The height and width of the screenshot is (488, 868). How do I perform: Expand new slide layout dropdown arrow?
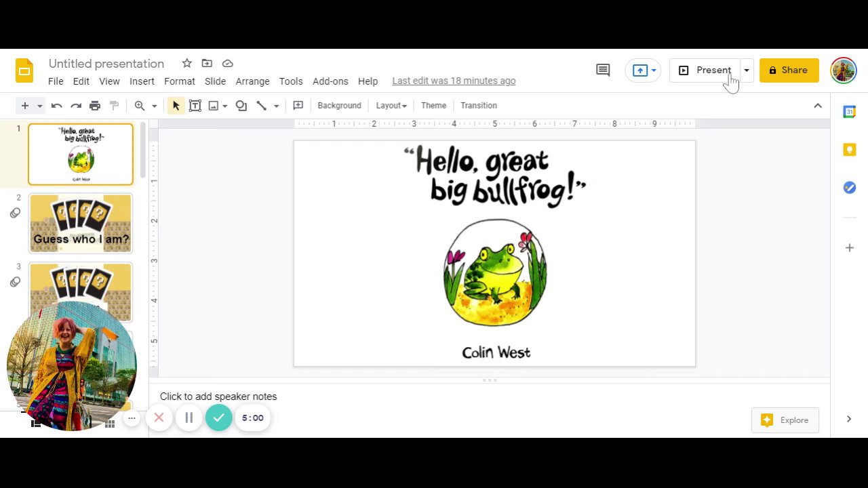pos(39,106)
